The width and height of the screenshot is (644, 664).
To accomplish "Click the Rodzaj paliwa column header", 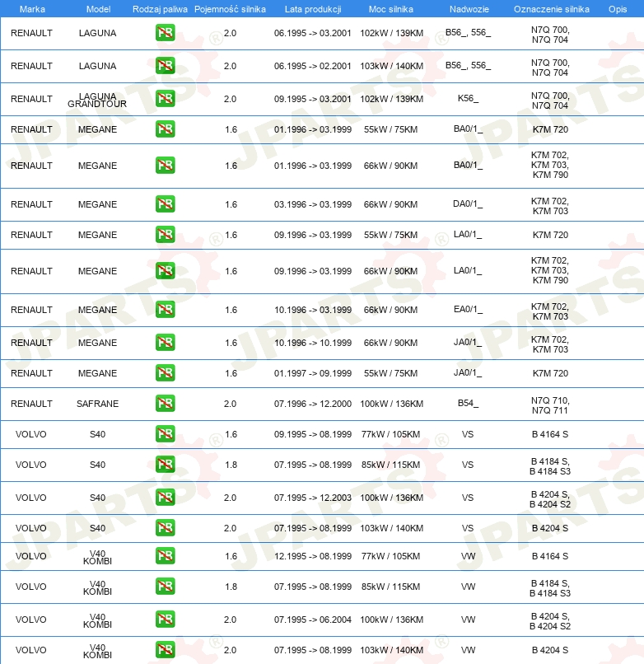I will point(160,8).
